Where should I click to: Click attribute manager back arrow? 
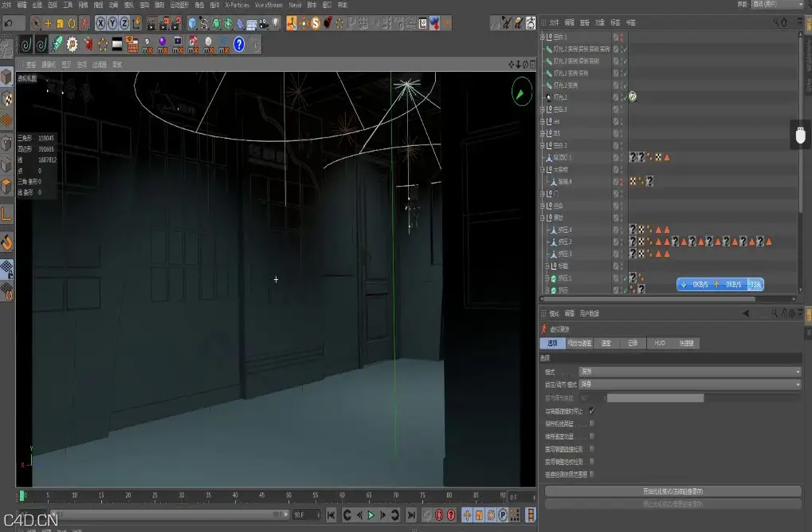click(746, 313)
